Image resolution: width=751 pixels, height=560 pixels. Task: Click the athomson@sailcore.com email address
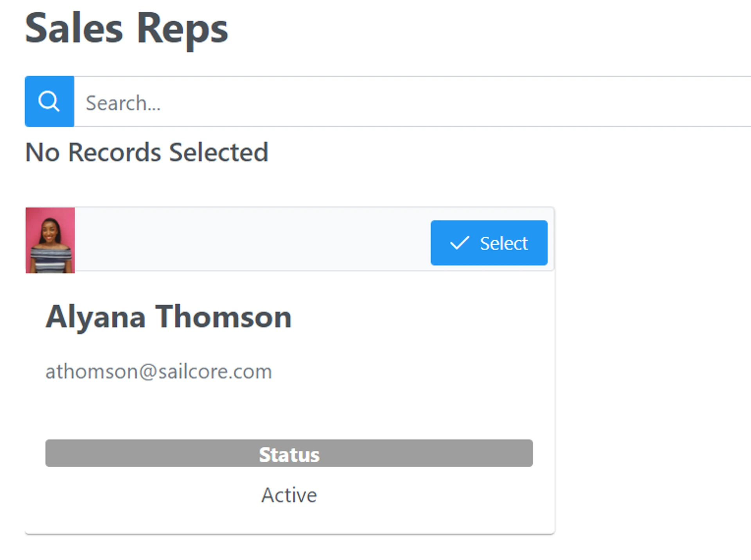point(158,372)
